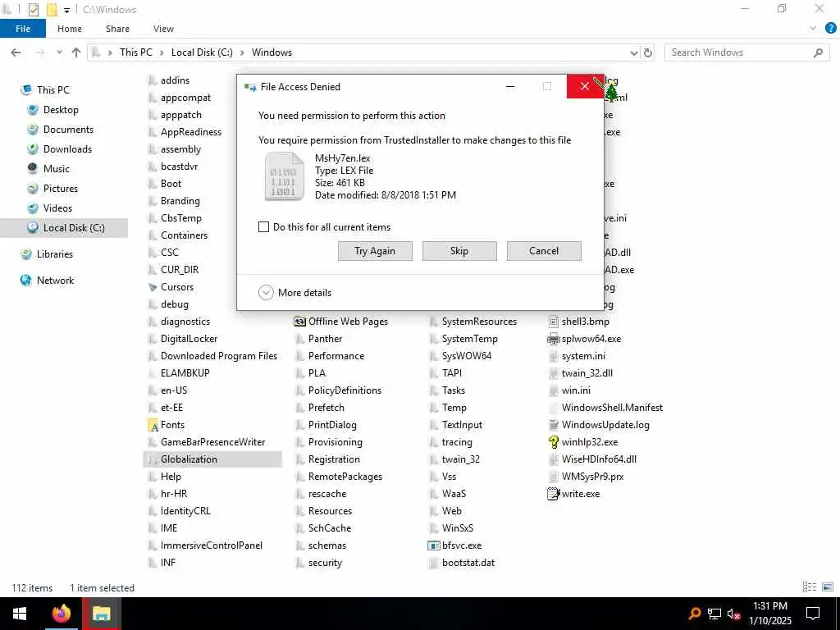Select Downloads in navigation pane
Image resolution: width=840 pixels, height=630 pixels.
(67, 149)
